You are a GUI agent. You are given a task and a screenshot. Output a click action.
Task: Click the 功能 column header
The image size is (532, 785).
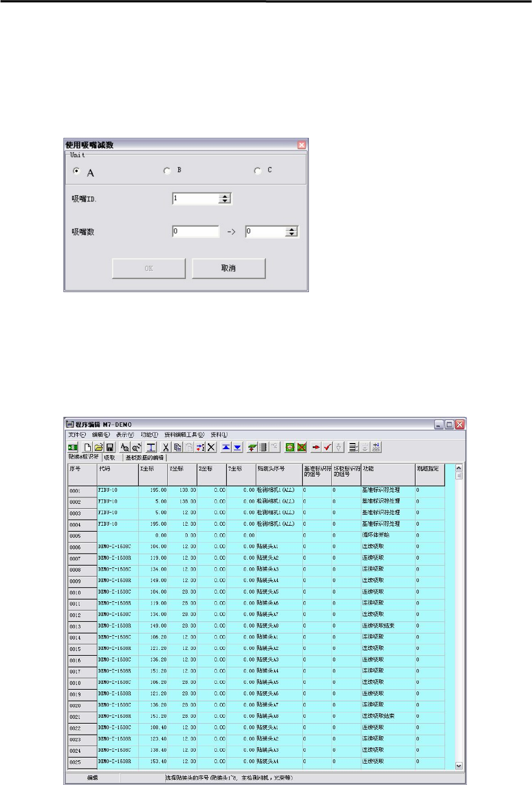coord(388,474)
